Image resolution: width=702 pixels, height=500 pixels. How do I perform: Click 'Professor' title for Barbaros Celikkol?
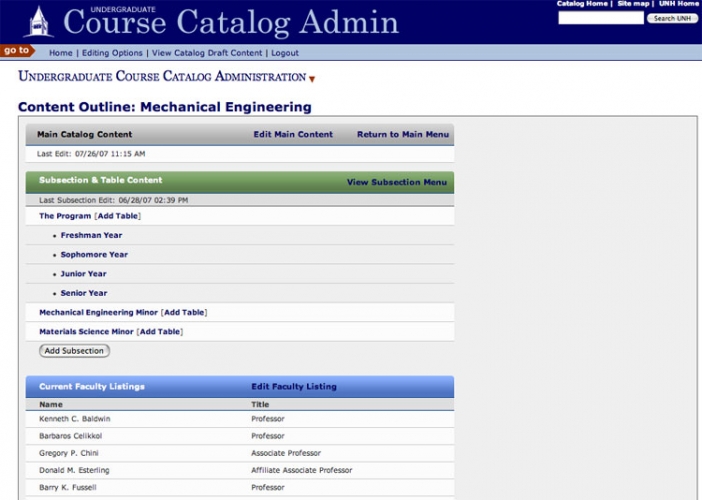point(268,436)
